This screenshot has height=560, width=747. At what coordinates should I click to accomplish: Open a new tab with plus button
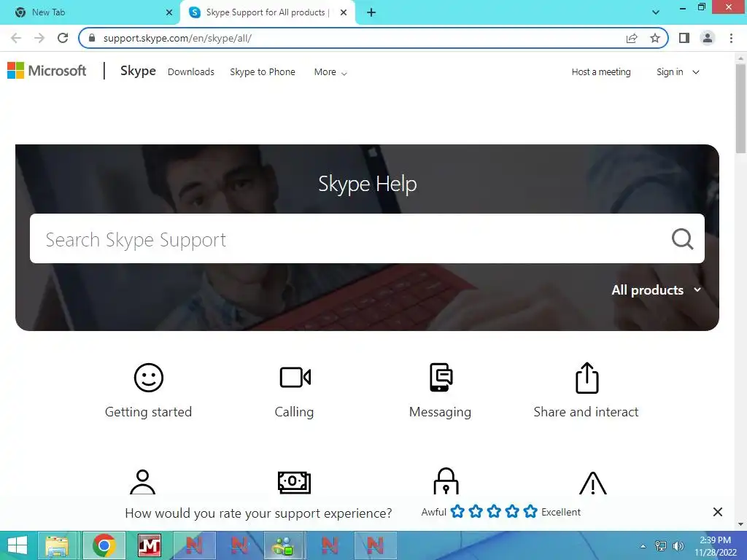371,12
